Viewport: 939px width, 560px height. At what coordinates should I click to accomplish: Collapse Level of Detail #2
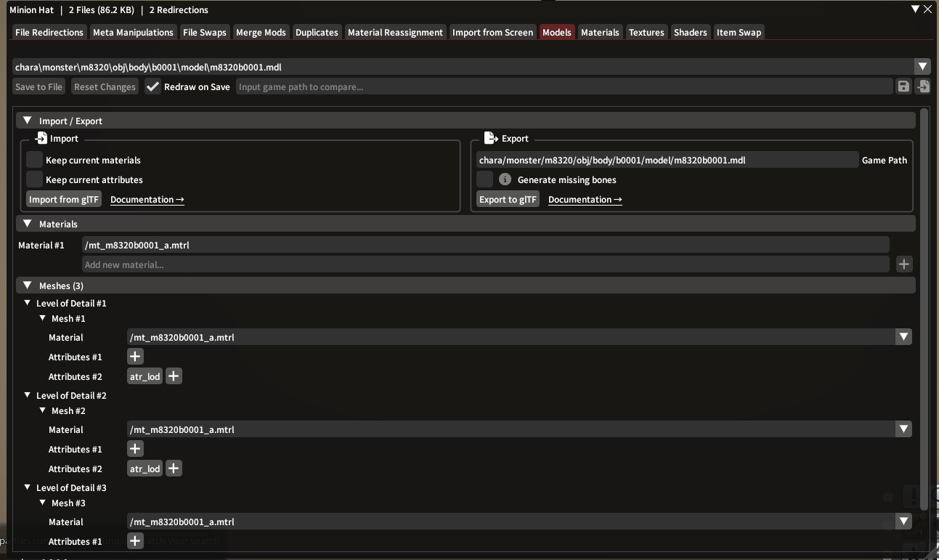click(x=28, y=395)
